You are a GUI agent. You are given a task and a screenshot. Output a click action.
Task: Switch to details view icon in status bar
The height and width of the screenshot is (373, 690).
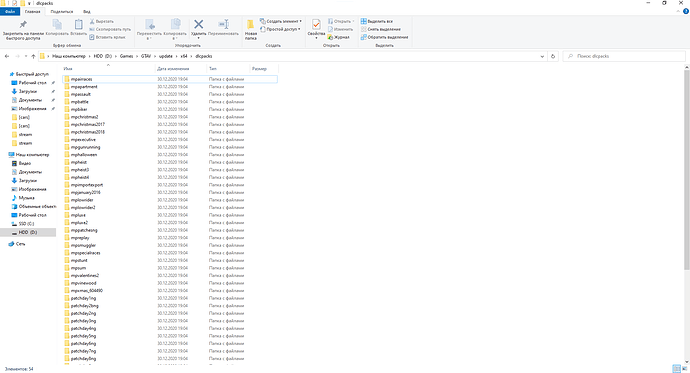676,369
